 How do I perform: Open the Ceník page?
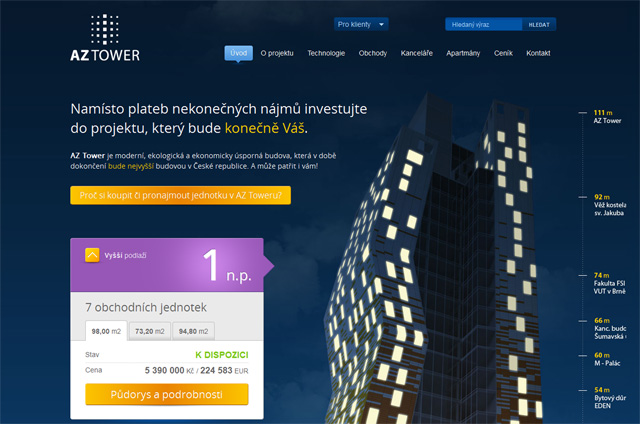[503, 53]
